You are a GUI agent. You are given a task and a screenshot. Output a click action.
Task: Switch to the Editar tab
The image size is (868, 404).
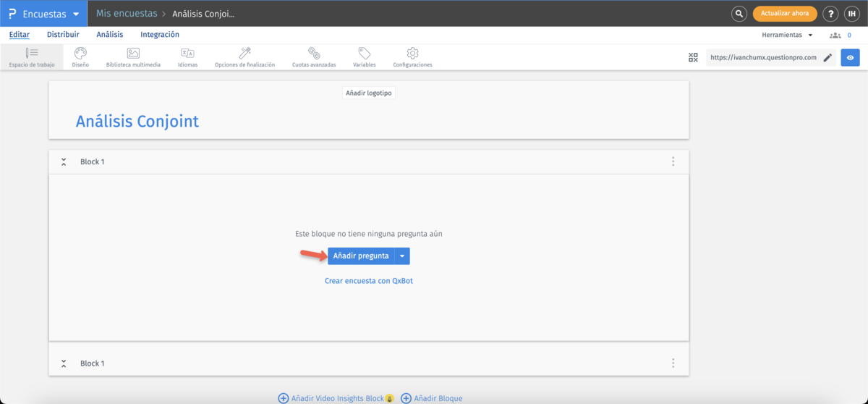(x=20, y=35)
